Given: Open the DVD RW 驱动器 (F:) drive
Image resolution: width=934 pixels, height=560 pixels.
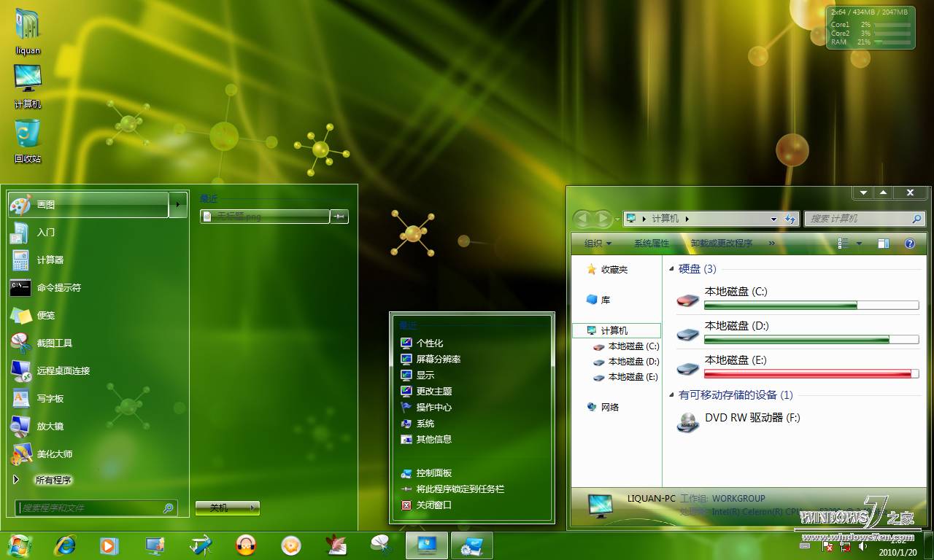Looking at the screenshot, I should point(738,421).
